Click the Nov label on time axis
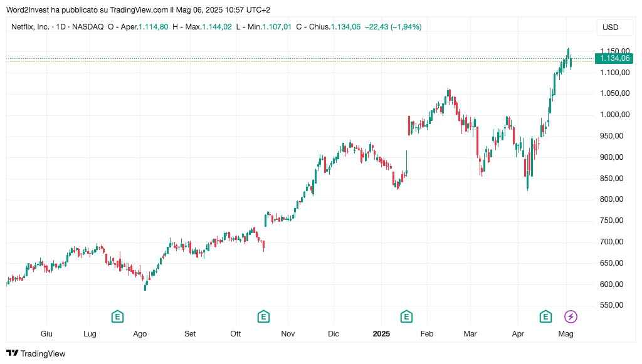The image size is (642, 364). (288, 334)
